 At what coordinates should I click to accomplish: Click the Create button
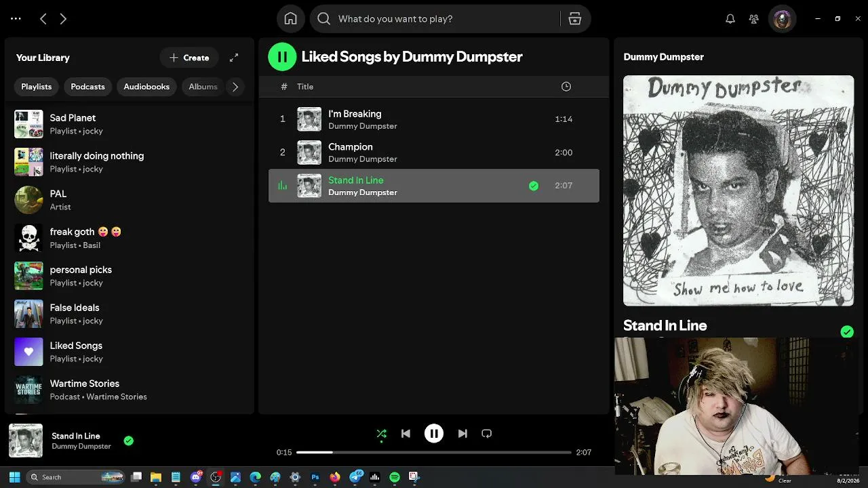click(x=189, y=58)
